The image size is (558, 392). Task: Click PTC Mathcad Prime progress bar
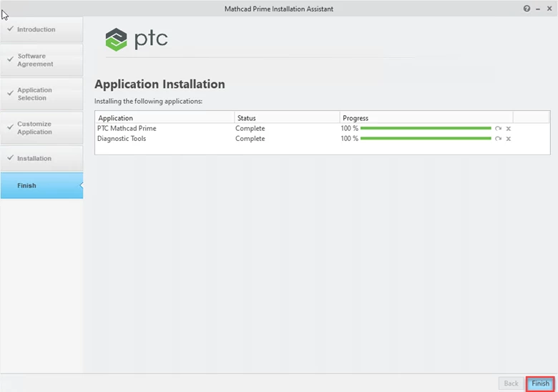tap(426, 128)
